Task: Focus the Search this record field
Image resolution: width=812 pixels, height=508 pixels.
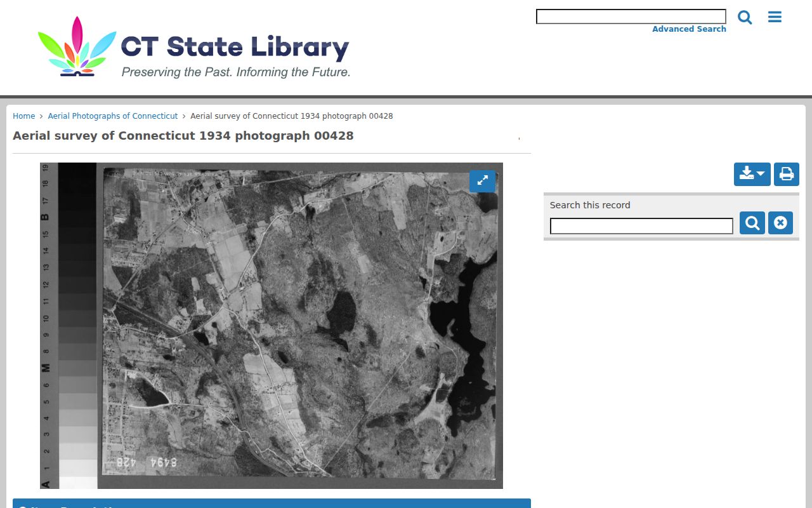Action: [641, 226]
